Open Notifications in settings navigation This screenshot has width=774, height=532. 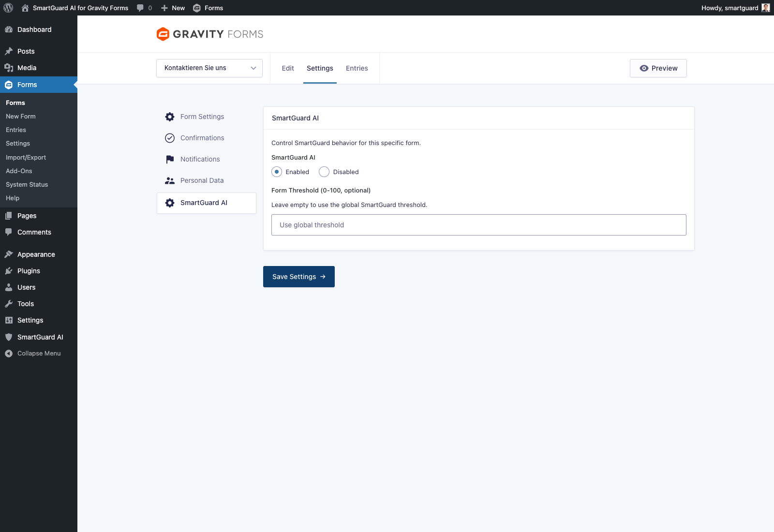200,159
